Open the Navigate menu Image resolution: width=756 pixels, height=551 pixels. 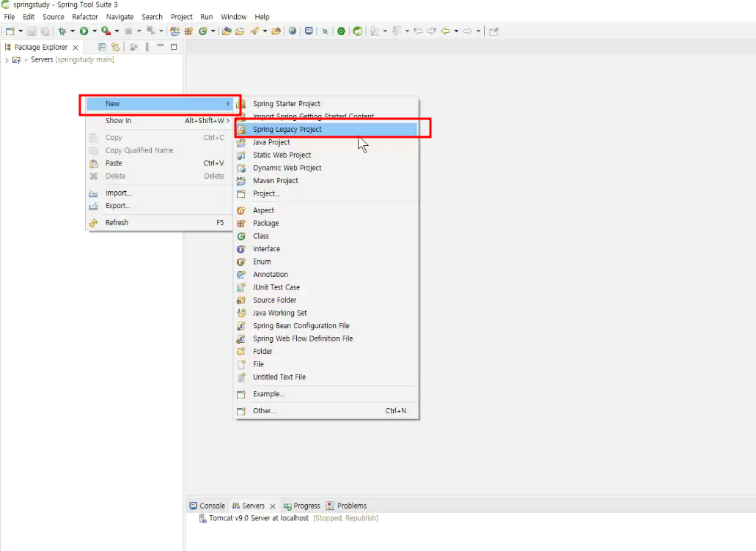point(120,17)
